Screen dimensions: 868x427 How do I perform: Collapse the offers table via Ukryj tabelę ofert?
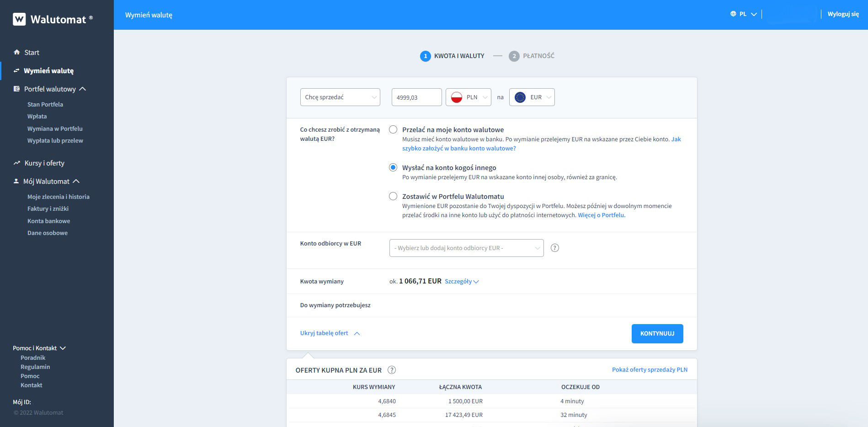(x=330, y=333)
